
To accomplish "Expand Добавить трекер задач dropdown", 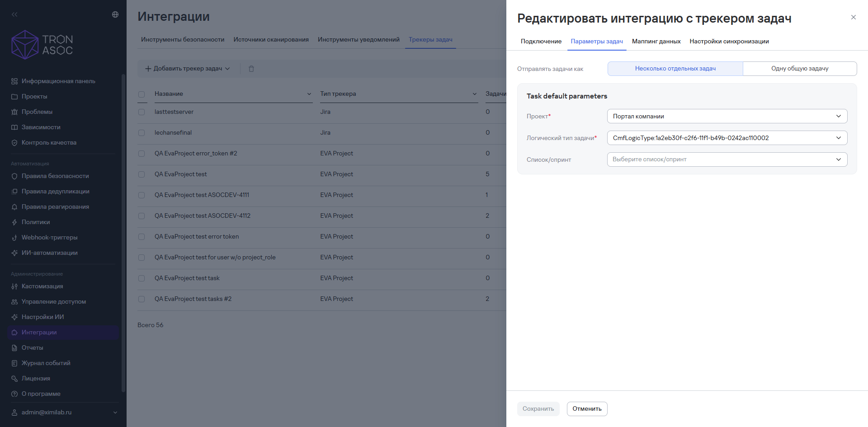I will click(x=188, y=69).
